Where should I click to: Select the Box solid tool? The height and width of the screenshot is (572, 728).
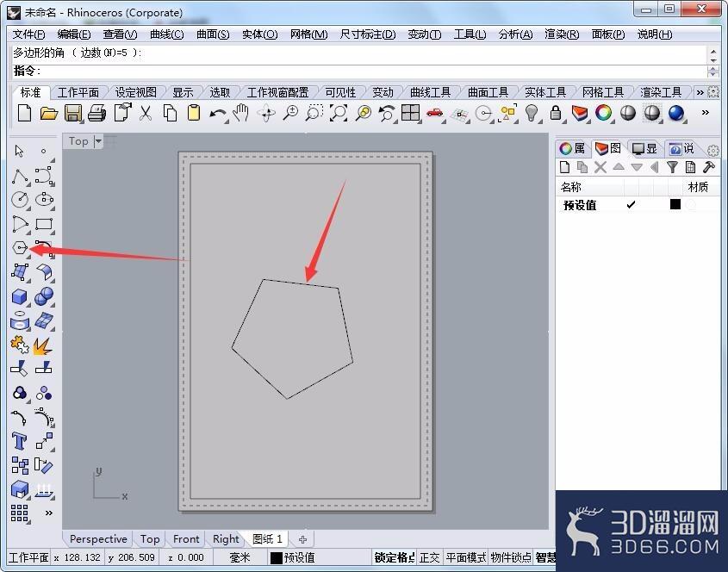click(20, 296)
